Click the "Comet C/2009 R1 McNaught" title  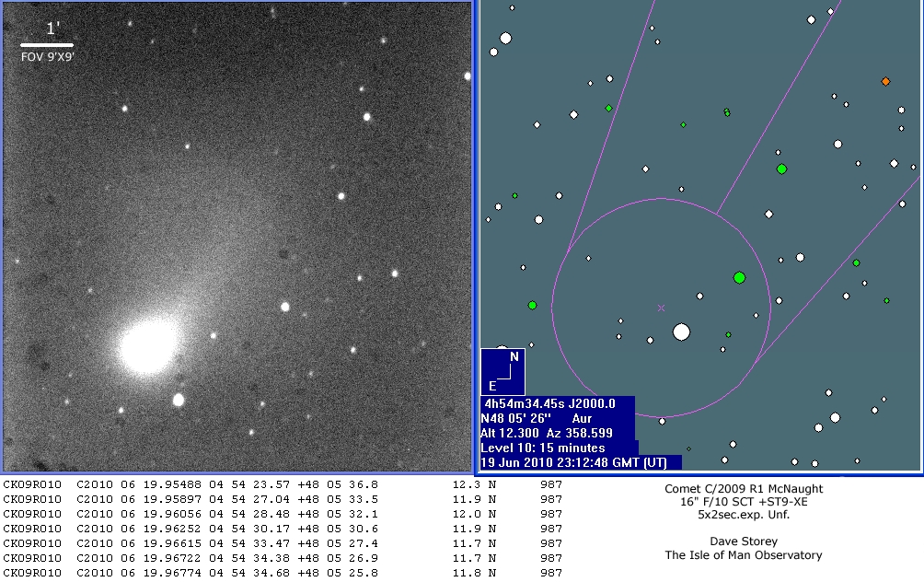pyautogui.click(x=744, y=489)
